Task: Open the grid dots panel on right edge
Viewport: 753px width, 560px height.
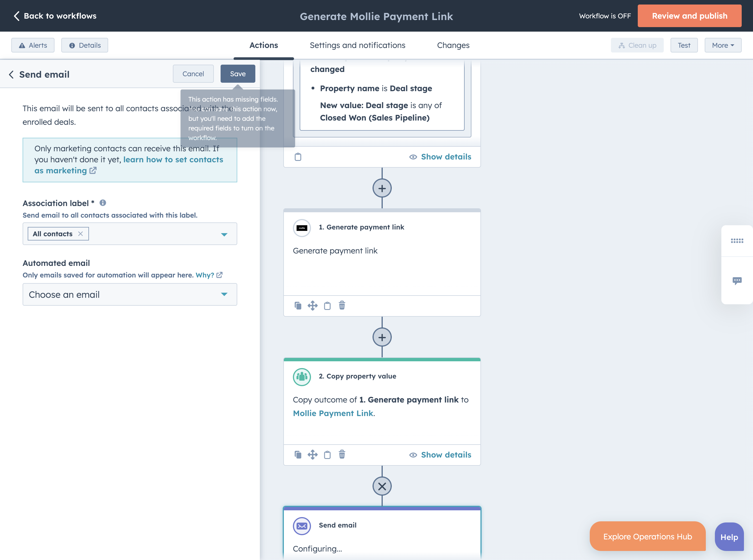Action: coord(737,241)
